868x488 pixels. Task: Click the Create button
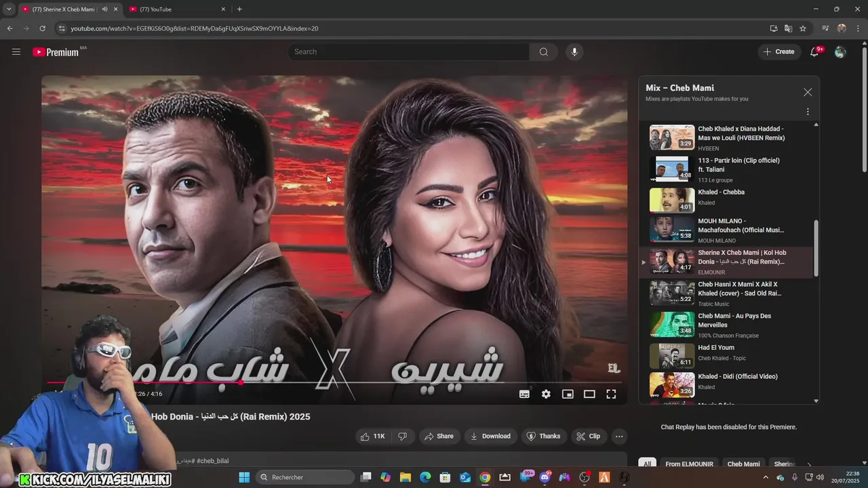coord(778,52)
